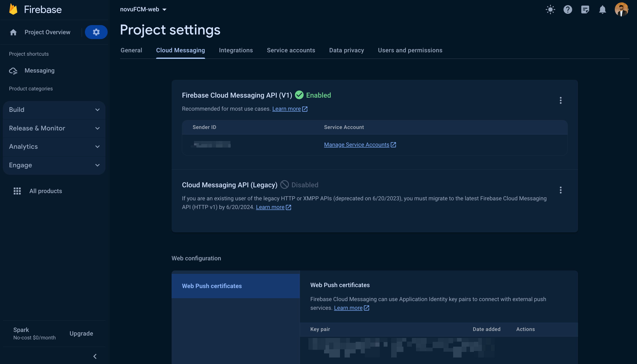Viewport: 637px width, 364px height.
Task: Open FCM API V1 three-dot menu
Action: point(561,100)
